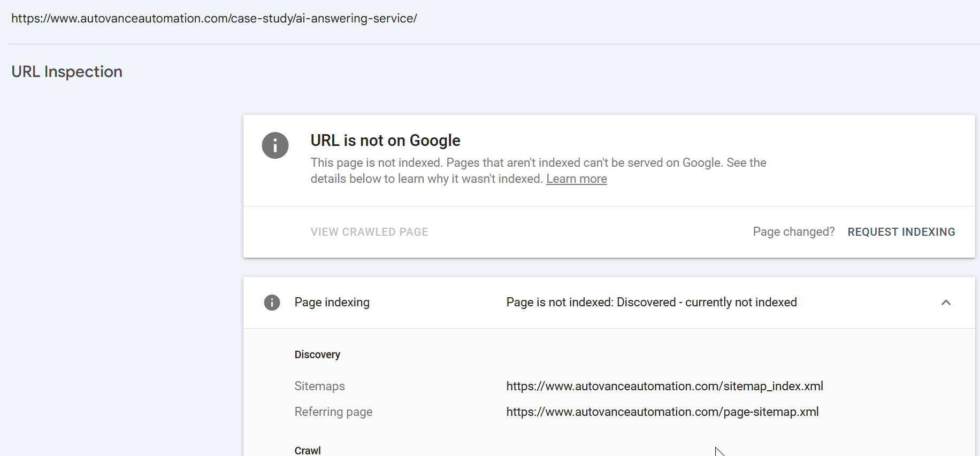Screen dimensions: 980x456
Task: Click the small info icon next to Page indexing
Action: click(x=272, y=303)
